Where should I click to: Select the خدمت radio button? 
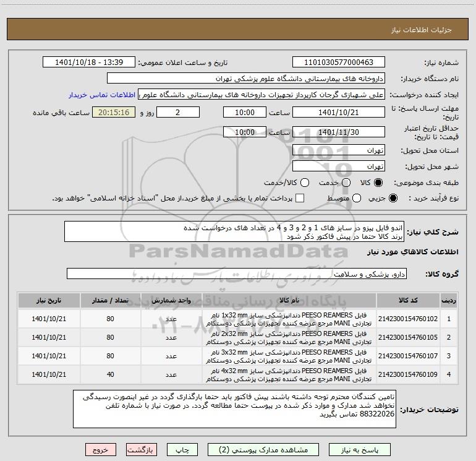pos(346,183)
